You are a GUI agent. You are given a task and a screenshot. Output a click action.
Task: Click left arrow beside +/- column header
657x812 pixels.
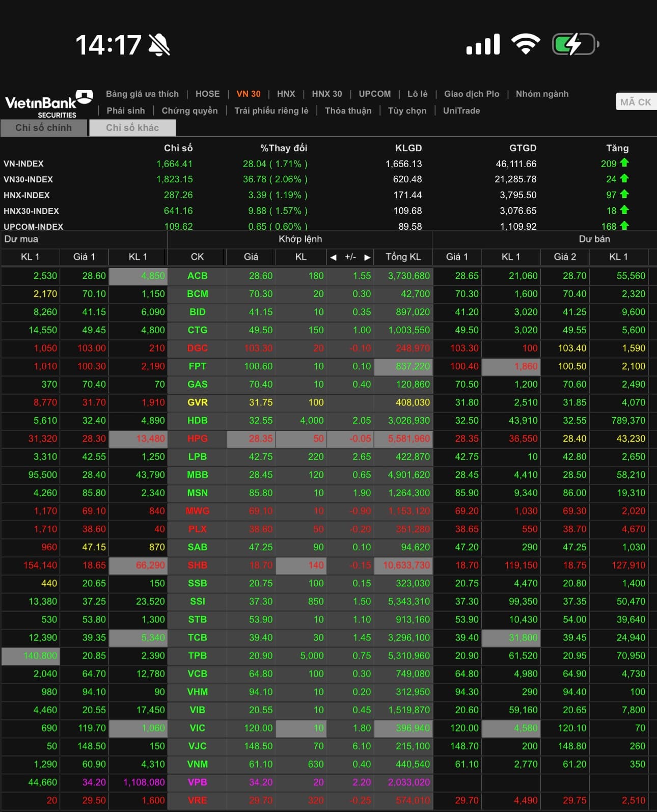click(x=333, y=257)
